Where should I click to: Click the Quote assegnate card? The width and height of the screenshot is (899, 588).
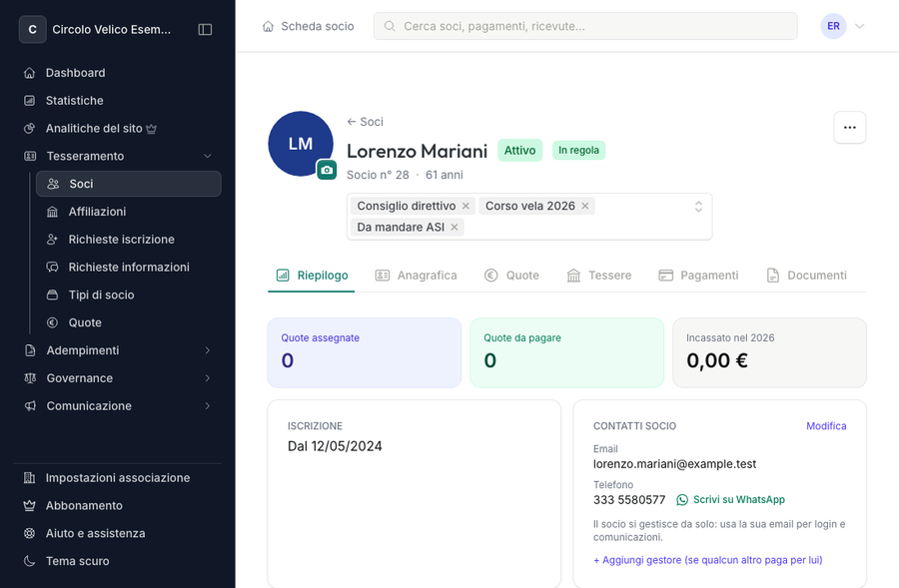click(x=365, y=353)
